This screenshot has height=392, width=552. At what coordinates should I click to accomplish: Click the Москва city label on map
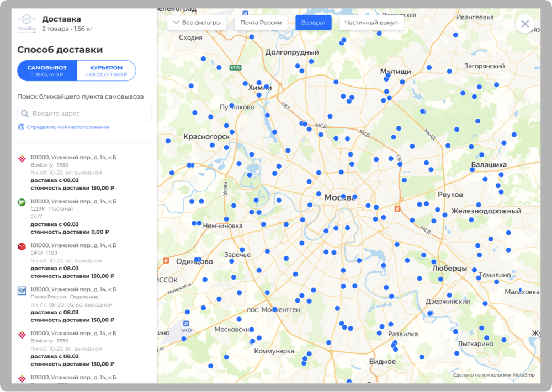[x=340, y=197]
